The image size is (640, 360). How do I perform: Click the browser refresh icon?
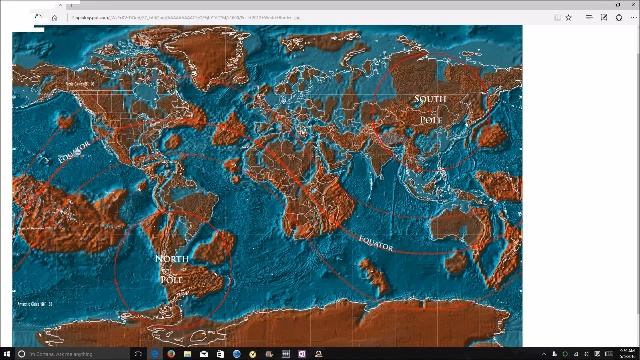pos(38,17)
